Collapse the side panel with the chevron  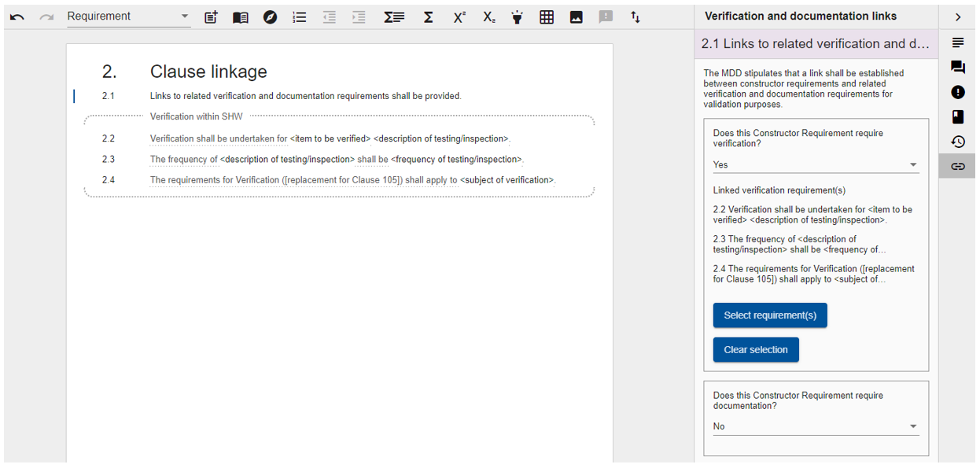coord(957,17)
